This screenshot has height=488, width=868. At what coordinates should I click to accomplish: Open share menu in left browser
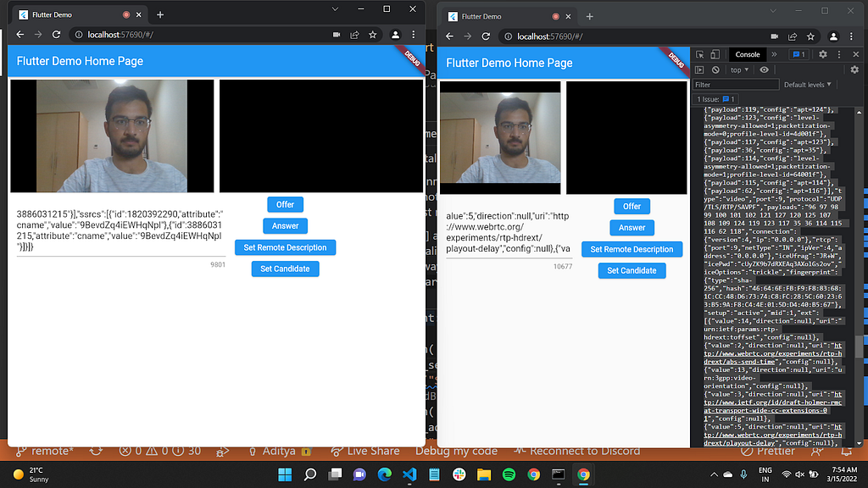click(x=354, y=34)
